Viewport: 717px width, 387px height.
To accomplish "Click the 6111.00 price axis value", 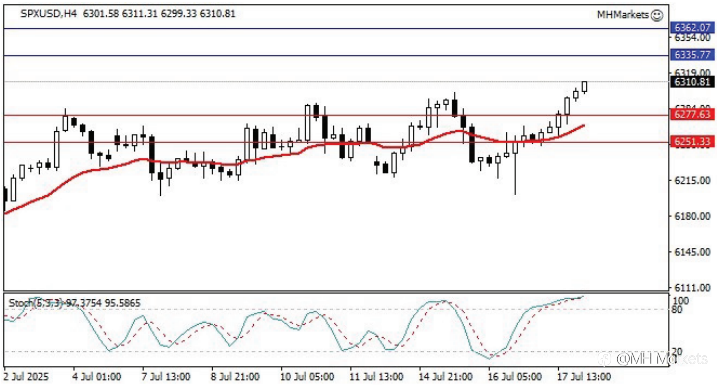I will click(x=692, y=288).
